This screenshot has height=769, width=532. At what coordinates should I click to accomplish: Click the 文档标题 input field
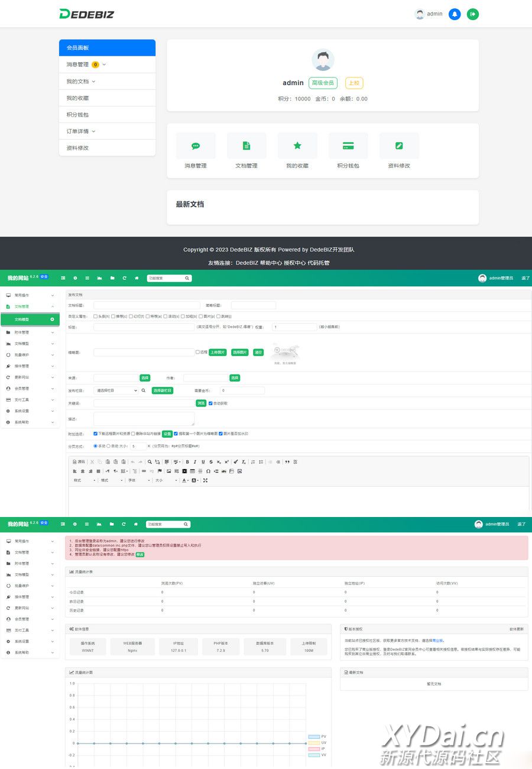point(147,305)
